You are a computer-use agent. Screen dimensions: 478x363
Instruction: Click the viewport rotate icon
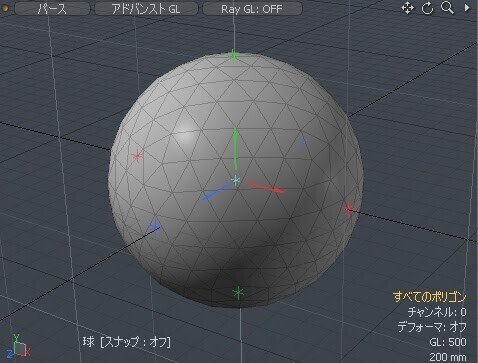[x=427, y=8]
